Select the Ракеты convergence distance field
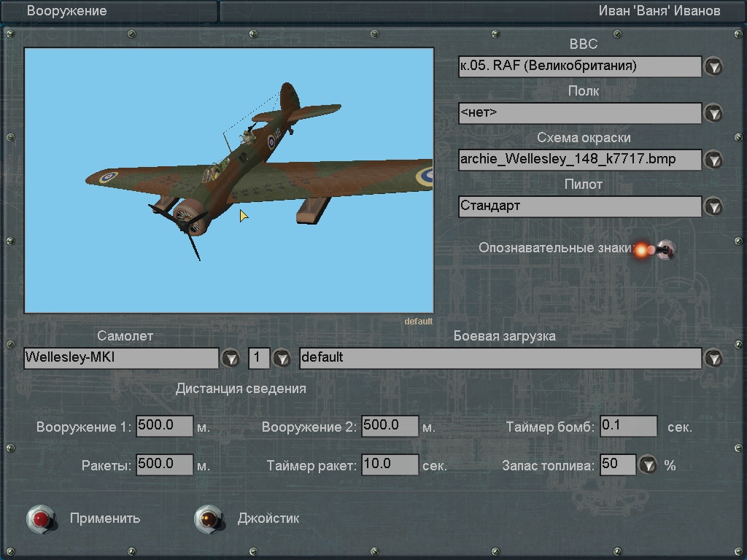The image size is (747, 560). 164,464
